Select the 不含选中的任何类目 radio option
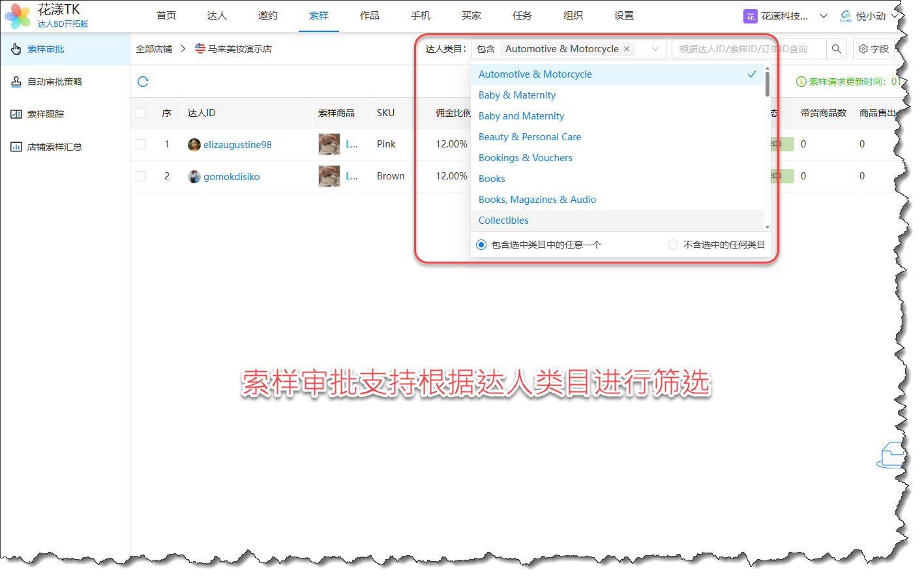 pyautogui.click(x=673, y=245)
